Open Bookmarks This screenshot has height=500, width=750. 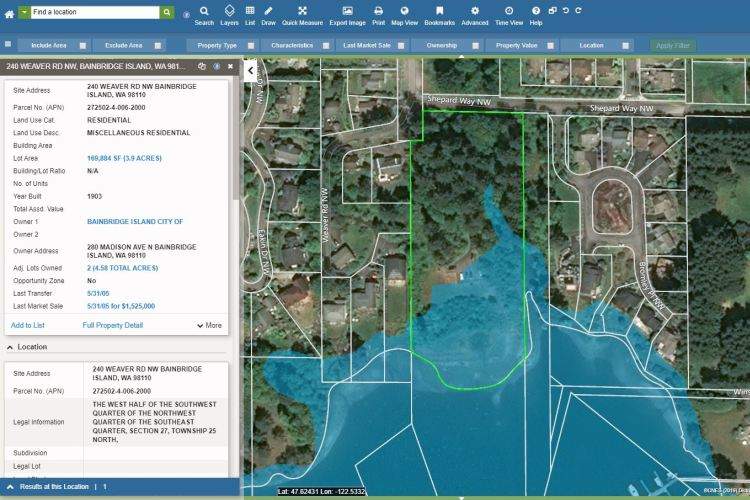click(440, 15)
